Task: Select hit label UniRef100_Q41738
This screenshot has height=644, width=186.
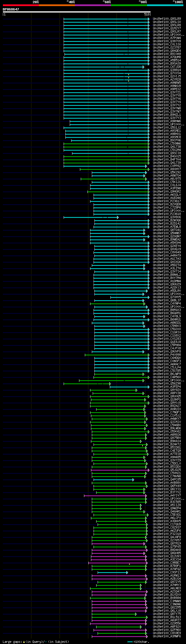Action: tap(167, 147)
